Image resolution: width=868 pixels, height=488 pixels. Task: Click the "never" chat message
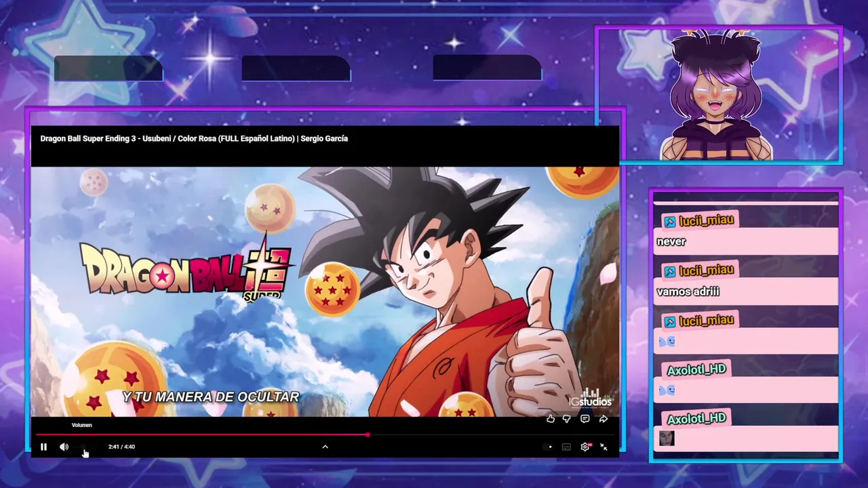point(671,241)
